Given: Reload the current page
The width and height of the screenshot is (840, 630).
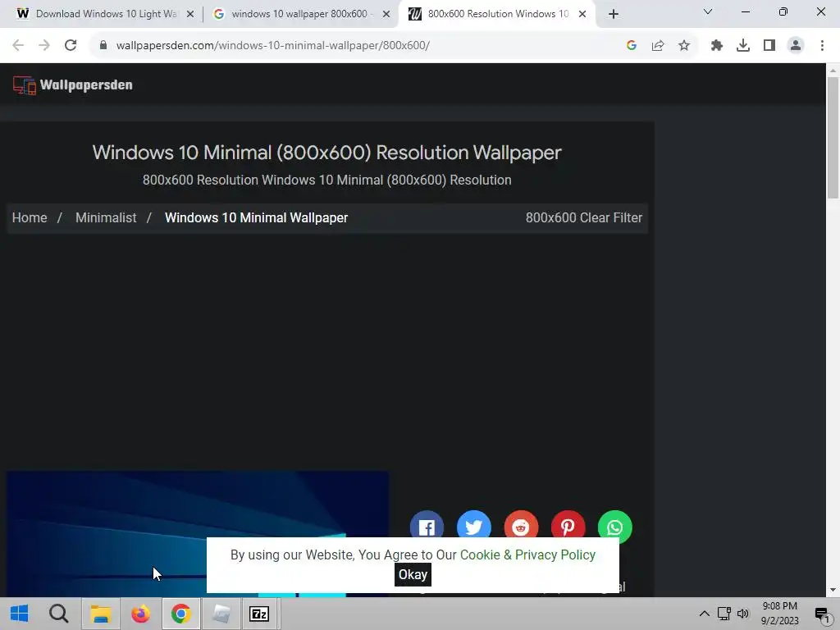Looking at the screenshot, I should pyautogui.click(x=71, y=46).
